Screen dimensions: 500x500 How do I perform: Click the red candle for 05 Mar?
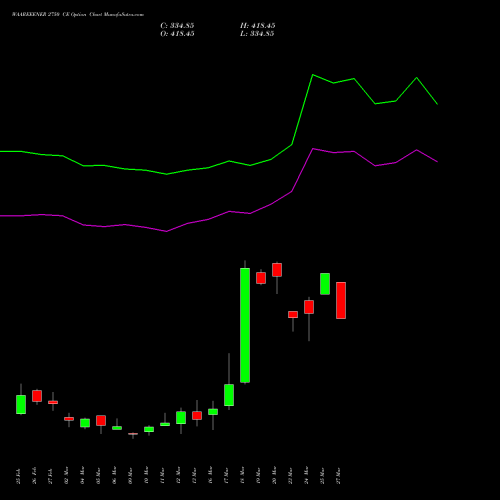pyautogui.click(x=101, y=420)
